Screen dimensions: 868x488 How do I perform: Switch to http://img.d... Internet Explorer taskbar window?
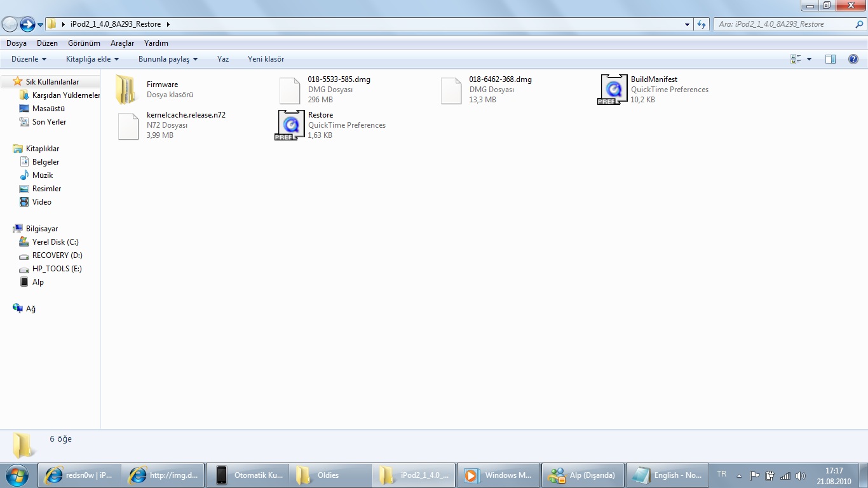[163, 475]
